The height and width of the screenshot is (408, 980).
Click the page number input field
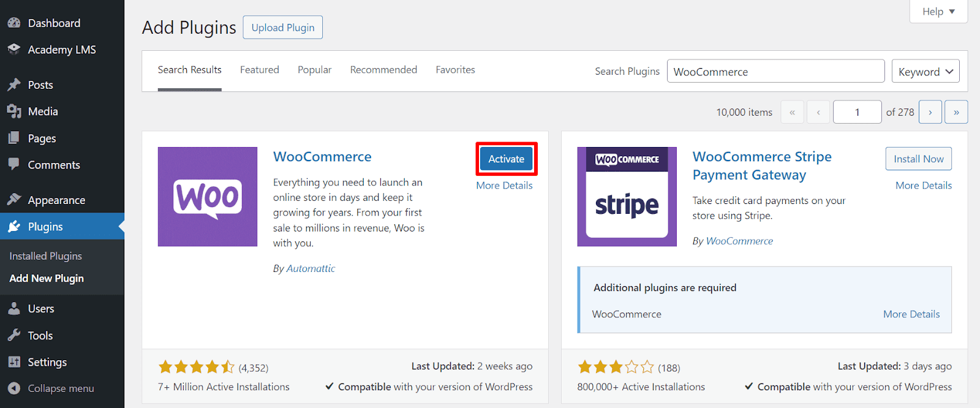pyautogui.click(x=857, y=111)
